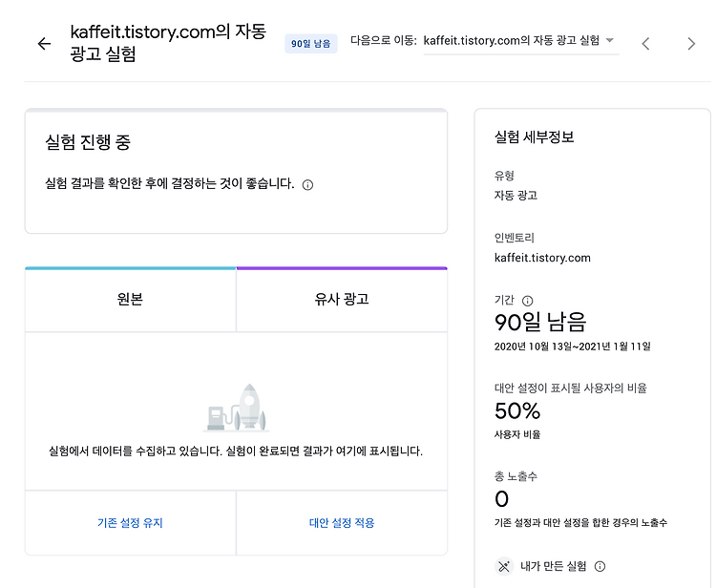
Task: Click the 90일 남음 badge in header
Action: [311, 44]
